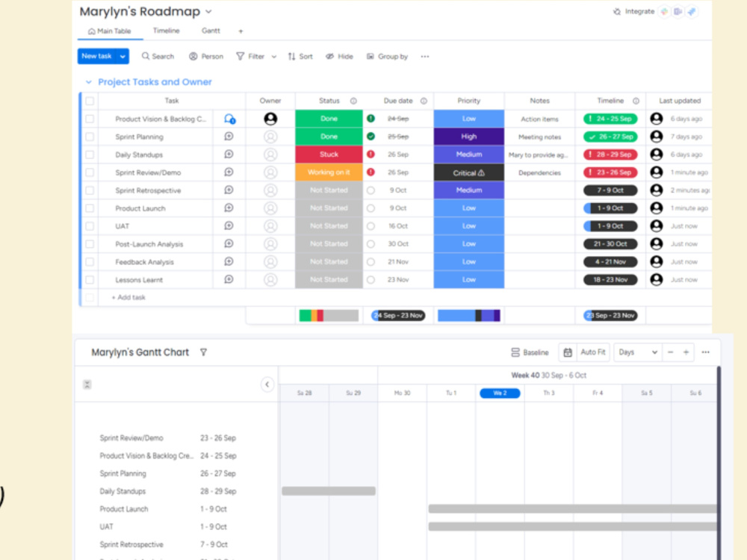The width and height of the screenshot is (747, 560).
Task: Switch to Timeline tab
Action: pos(167,31)
